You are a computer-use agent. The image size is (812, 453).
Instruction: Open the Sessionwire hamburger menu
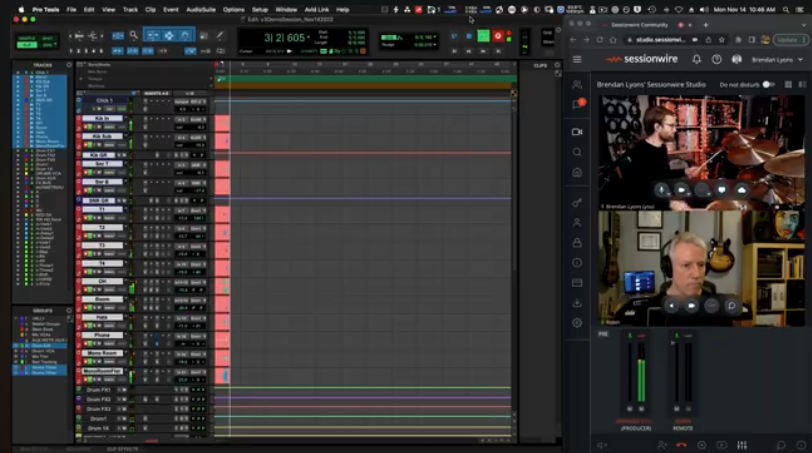pos(577,59)
